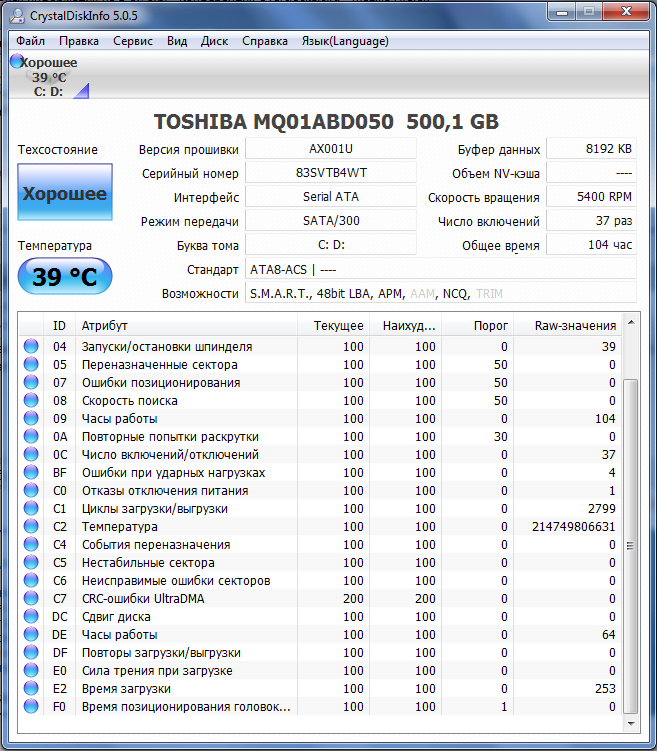Click the drive letter field C: D:
658x752 pixels.
point(331,245)
